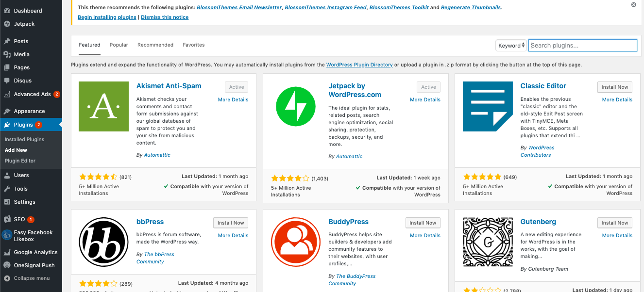Open the WordPress Plugin Directory link
Image resolution: width=644 pixels, height=292 pixels.
359,65
